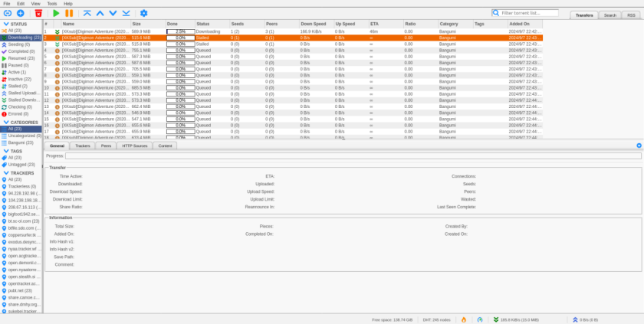644x324 pixels.
Task: Click the orange Pause icon
Action: pos(69,14)
